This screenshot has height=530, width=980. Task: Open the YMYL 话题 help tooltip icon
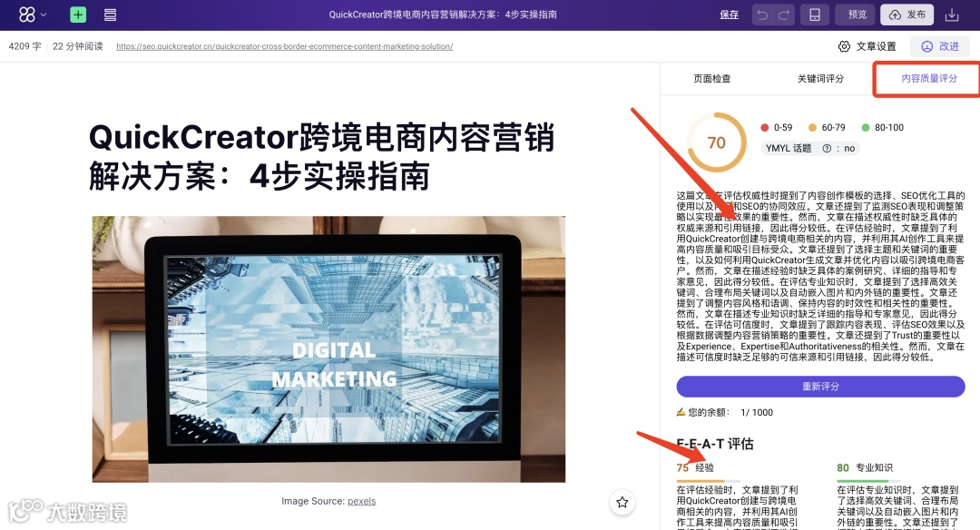[x=827, y=149]
